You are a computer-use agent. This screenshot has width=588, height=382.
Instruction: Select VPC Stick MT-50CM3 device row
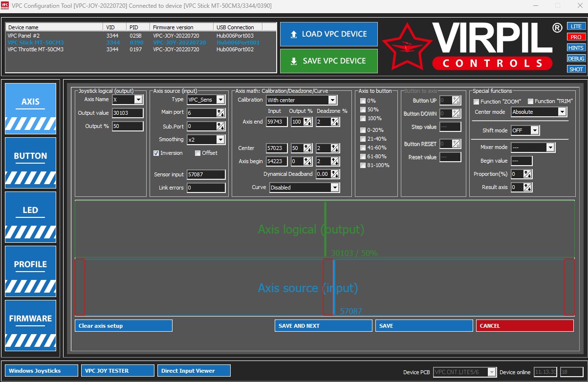pos(140,42)
